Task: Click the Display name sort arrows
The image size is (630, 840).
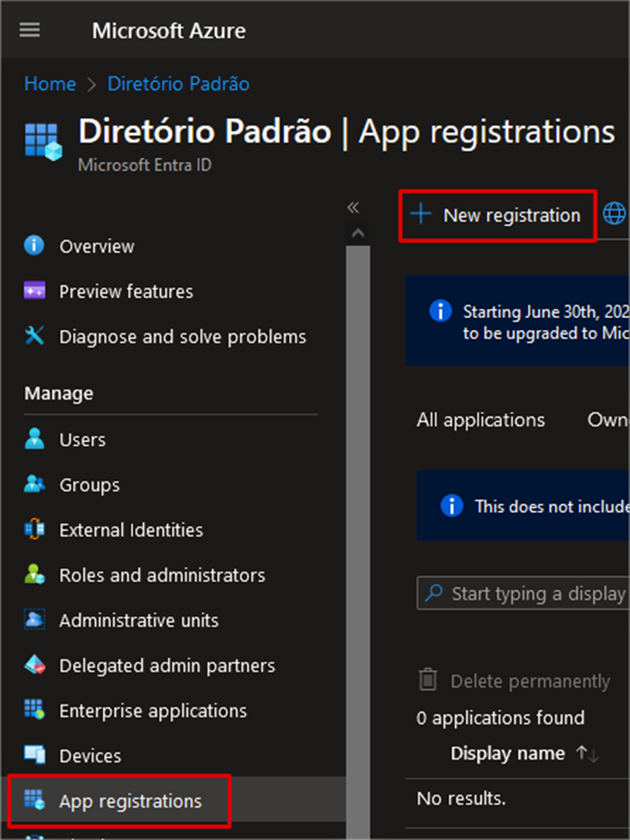Action: [x=588, y=754]
